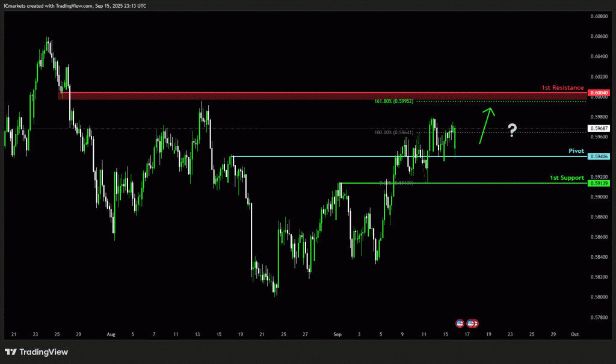Click the 'Oct' label on time axis

[574, 335]
